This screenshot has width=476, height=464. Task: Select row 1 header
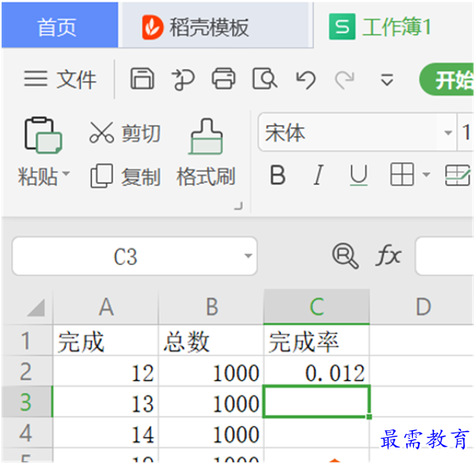[x=27, y=341]
